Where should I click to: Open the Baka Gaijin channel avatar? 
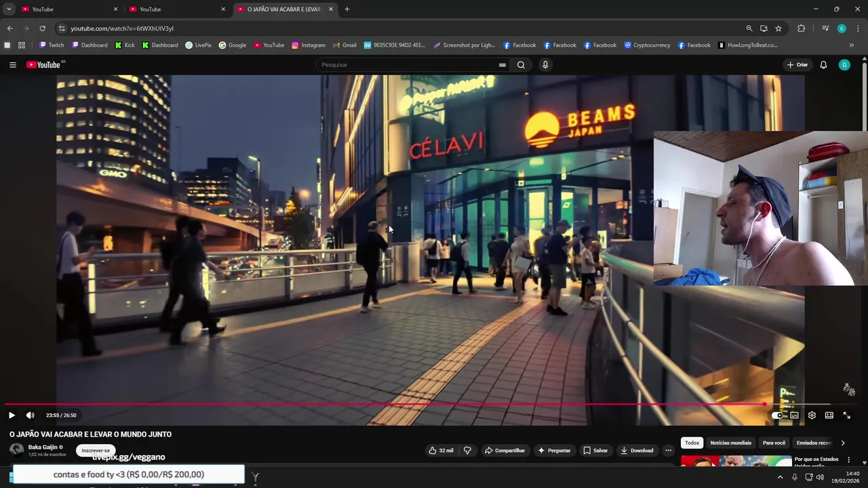pyautogui.click(x=16, y=450)
